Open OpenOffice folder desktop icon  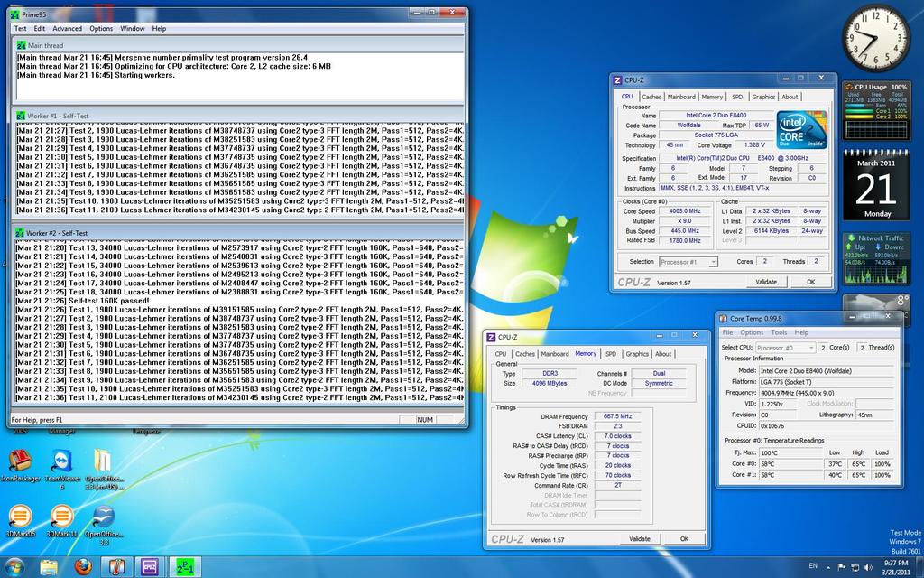[104, 469]
